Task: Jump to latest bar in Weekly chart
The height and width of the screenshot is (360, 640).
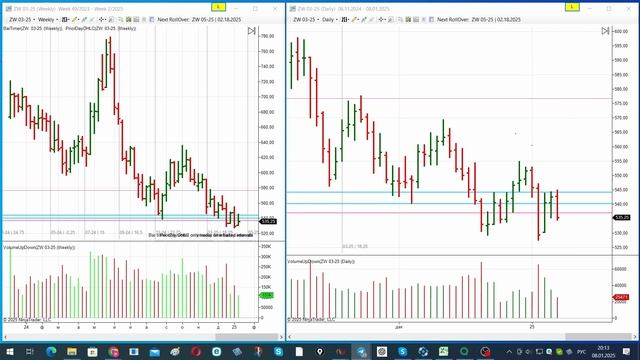Action: click(251, 31)
